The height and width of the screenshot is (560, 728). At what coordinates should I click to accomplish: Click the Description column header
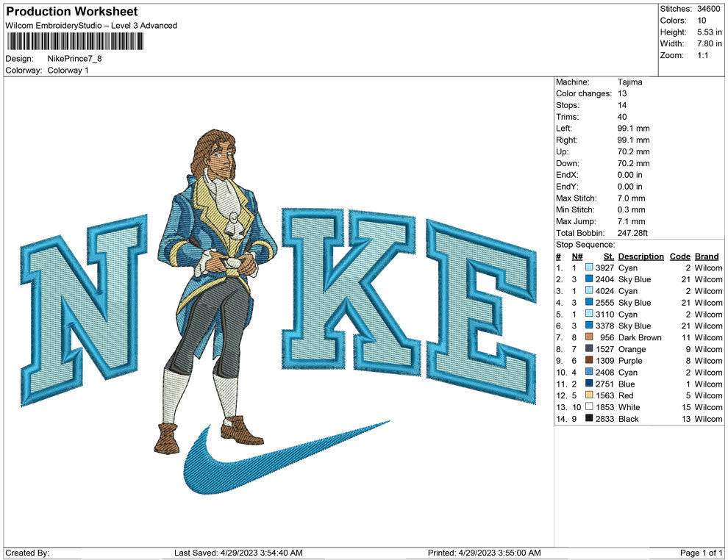pos(640,256)
